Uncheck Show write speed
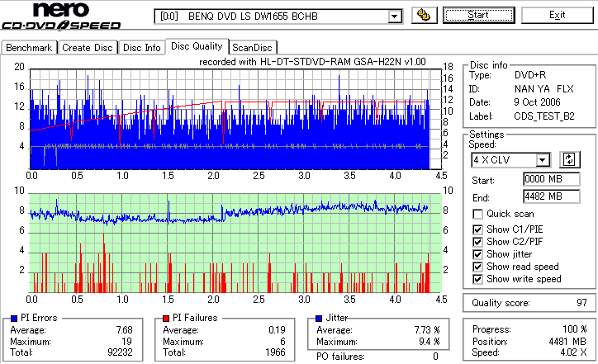This screenshot has height=364, width=598. pyautogui.click(x=477, y=279)
